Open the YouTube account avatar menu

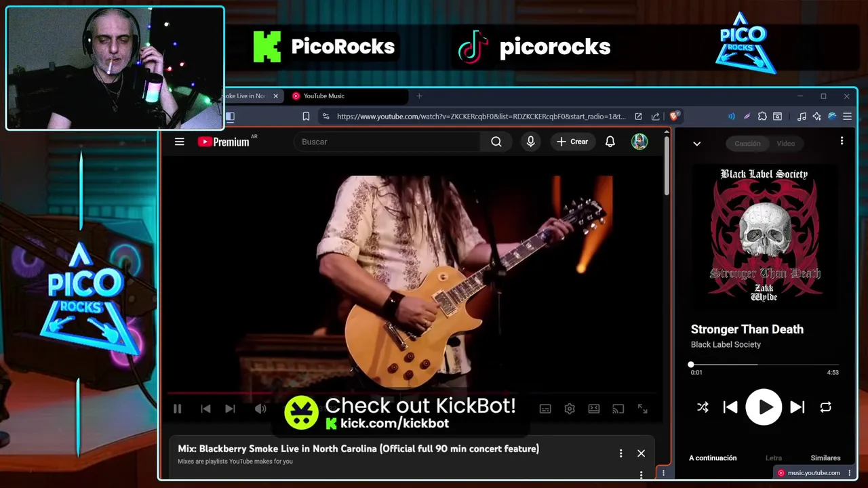click(x=639, y=142)
